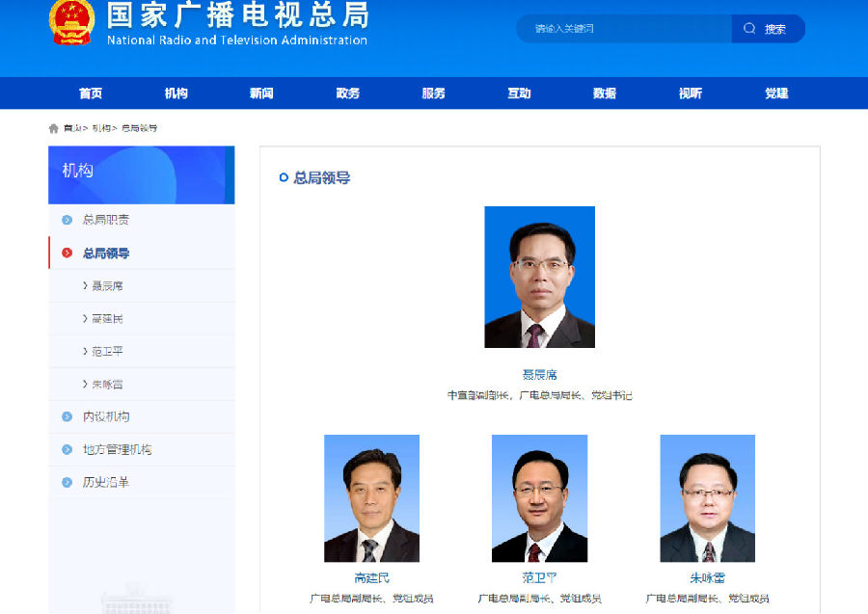Click 首页 in the breadcrumb trail
The height and width of the screenshot is (614, 868).
pos(72,128)
